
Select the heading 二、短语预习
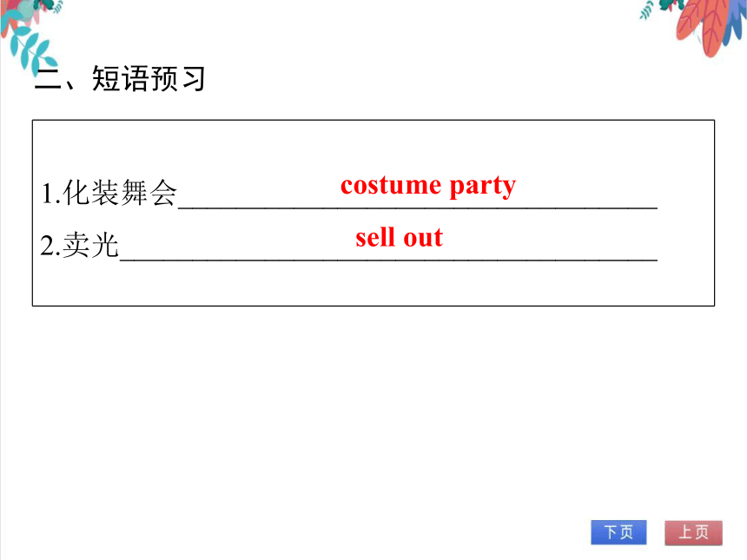click(120, 78)
